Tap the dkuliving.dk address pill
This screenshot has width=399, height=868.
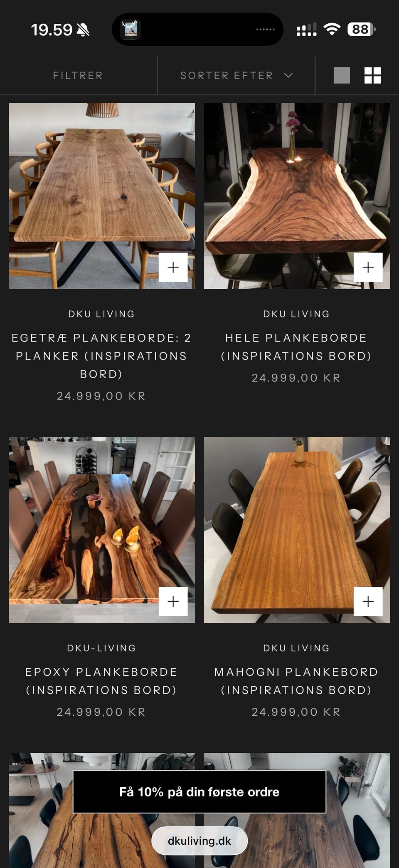pyautogui.click(x=199, y=841)
